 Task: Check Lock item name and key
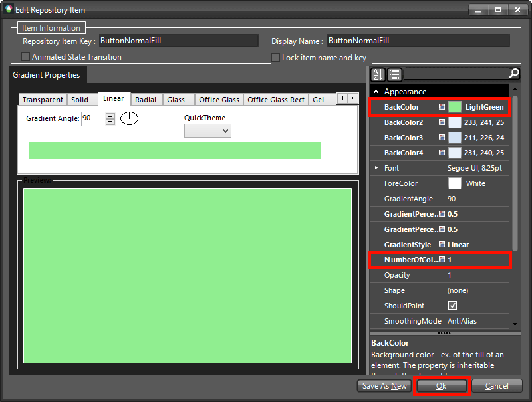coord(276,57)
